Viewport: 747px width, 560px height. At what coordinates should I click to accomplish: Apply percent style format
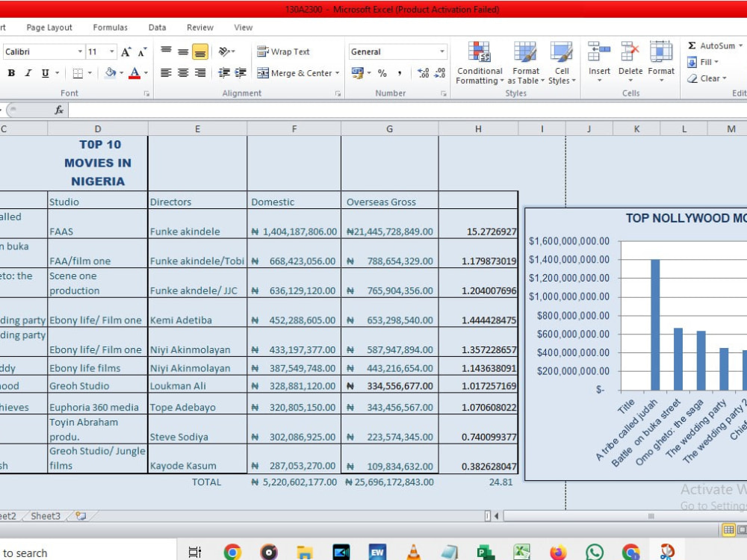382,73
